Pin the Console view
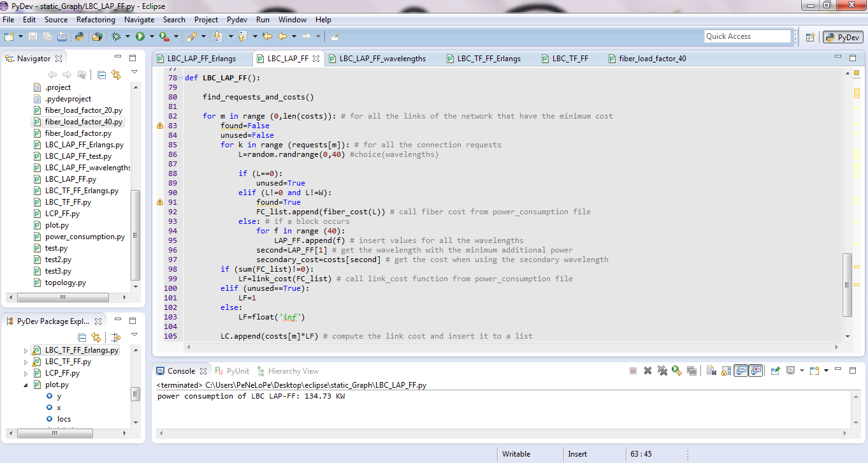 tap(775, 371)
